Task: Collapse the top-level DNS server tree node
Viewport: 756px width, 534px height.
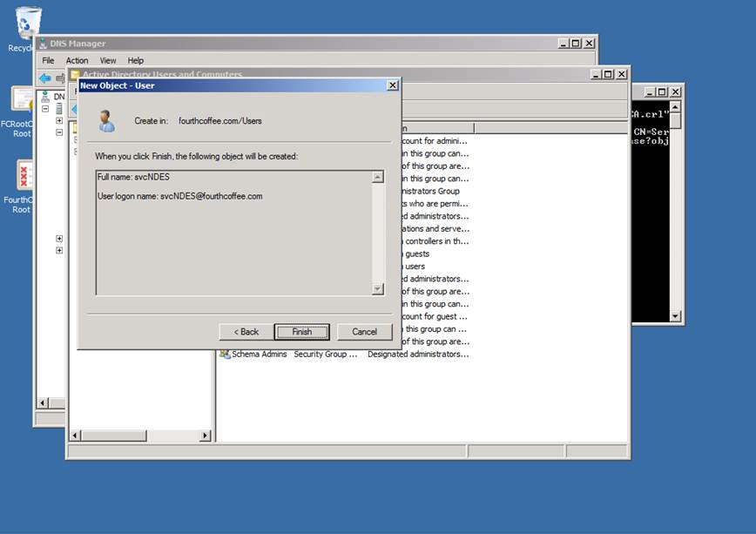Action: click(x=45, y=109)
